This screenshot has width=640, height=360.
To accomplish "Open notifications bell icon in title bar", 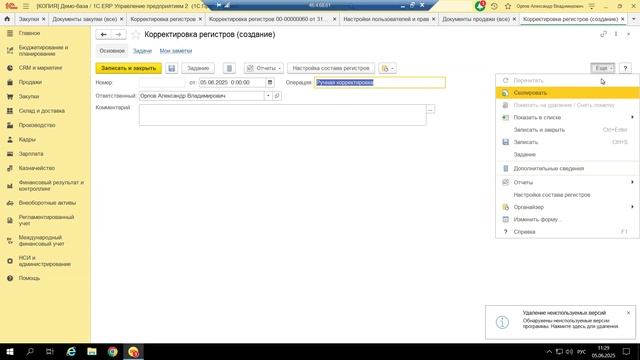I will pyautogui.click(x=480, y=6).
